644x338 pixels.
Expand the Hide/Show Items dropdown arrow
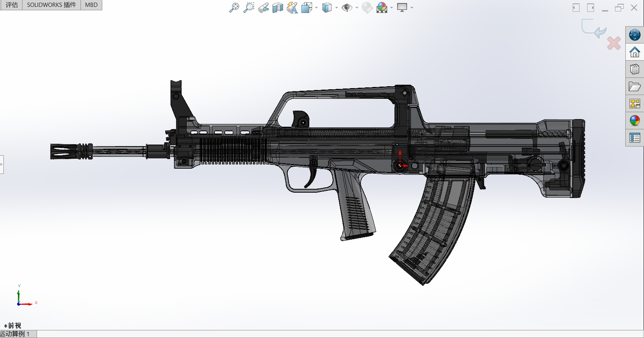click(x=357, y=8)
